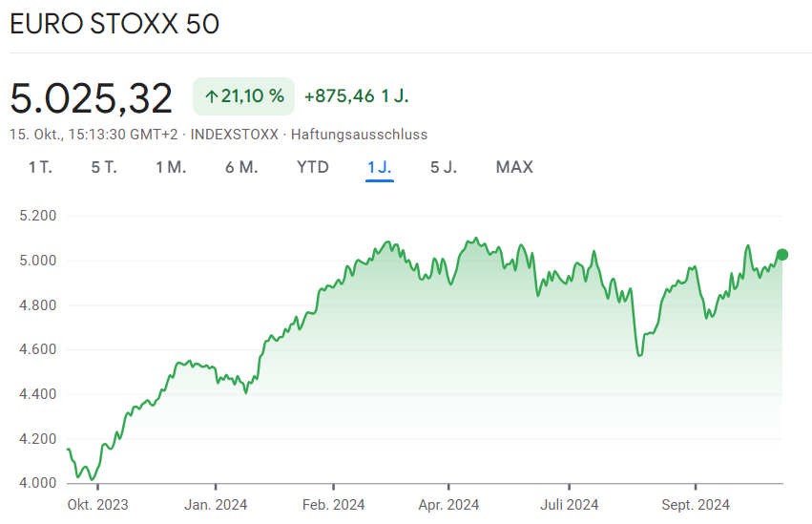
Task: Click the 4.000 y-axis label
Action: [x=38, y=483]
